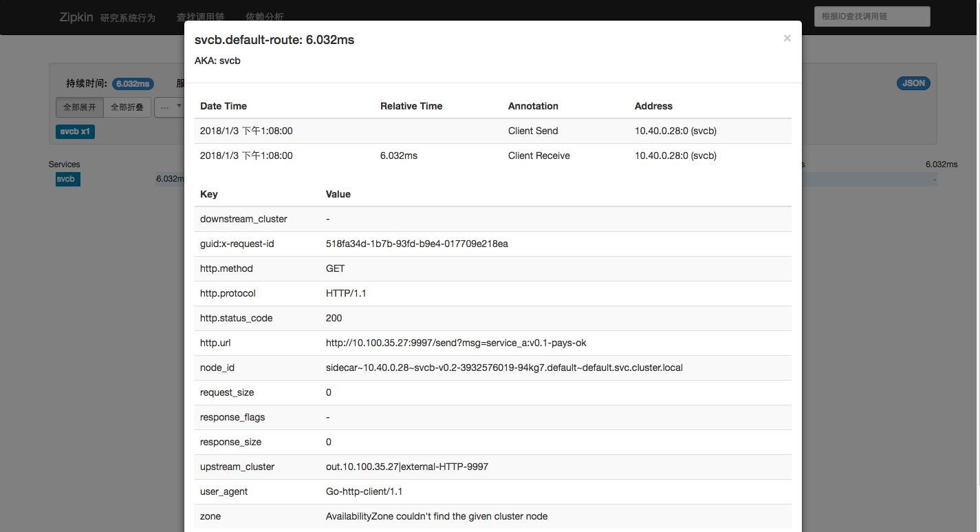The width and height of the screenshot is (980, 532).
Task: Select the svcb x1 service badge
Action: pyautogui.click(x=75, y=131)
